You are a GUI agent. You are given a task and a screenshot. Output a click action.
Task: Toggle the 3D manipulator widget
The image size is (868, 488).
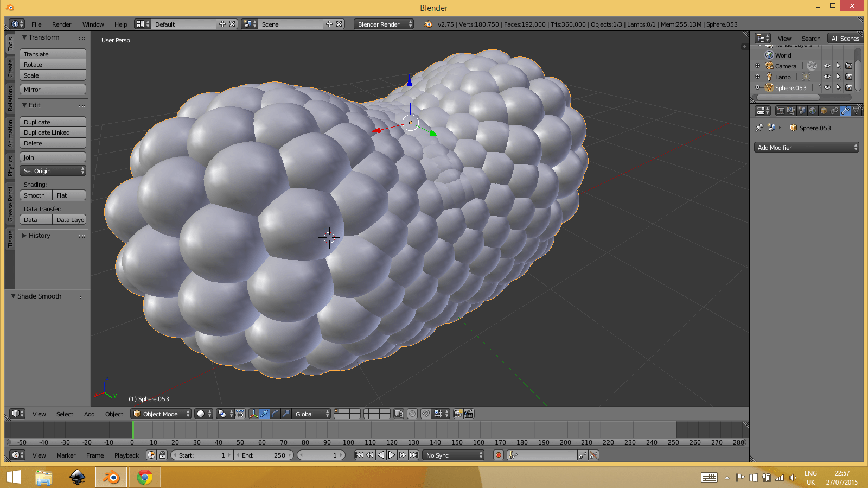click(253, 414)
